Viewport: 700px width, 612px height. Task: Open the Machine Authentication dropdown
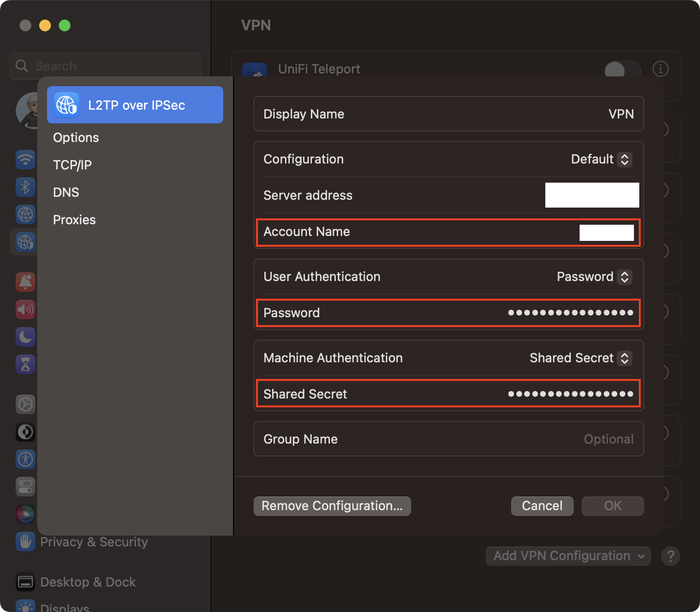[580, 358]
